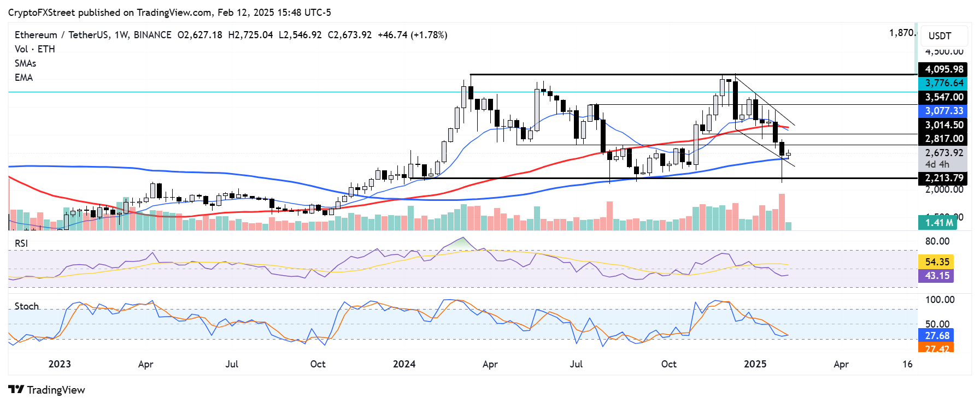Select the SMAs indicator legend
Image resolution: width=980 pixels, height=404 pixels.
(x=25, y=63)
